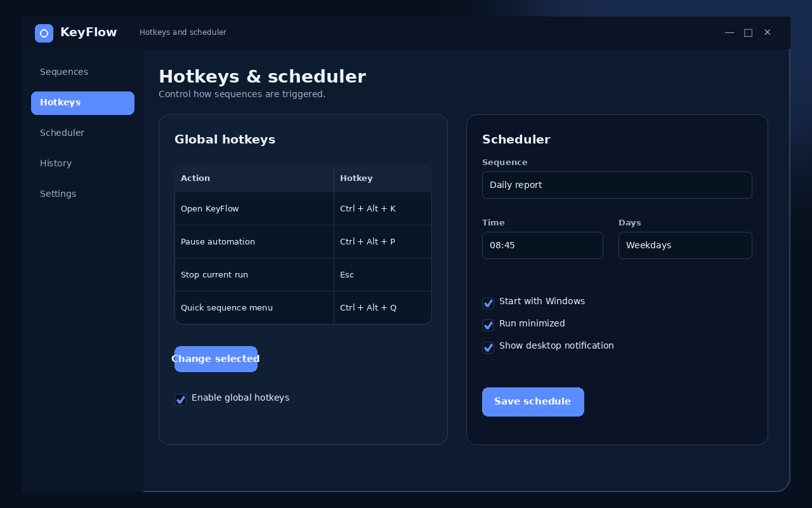This screenshot has width=812, height=508.
Task: Click the Change selected button
Action: (216, 359)
